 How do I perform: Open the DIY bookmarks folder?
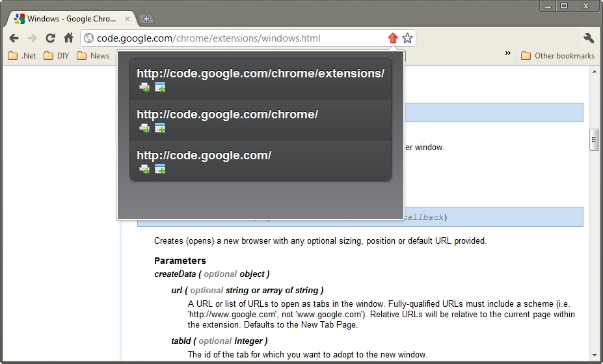pyautogui.click(x=57, y=56)
